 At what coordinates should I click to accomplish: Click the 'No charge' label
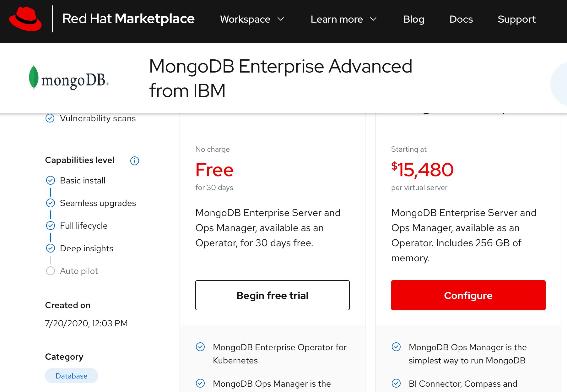213,149
